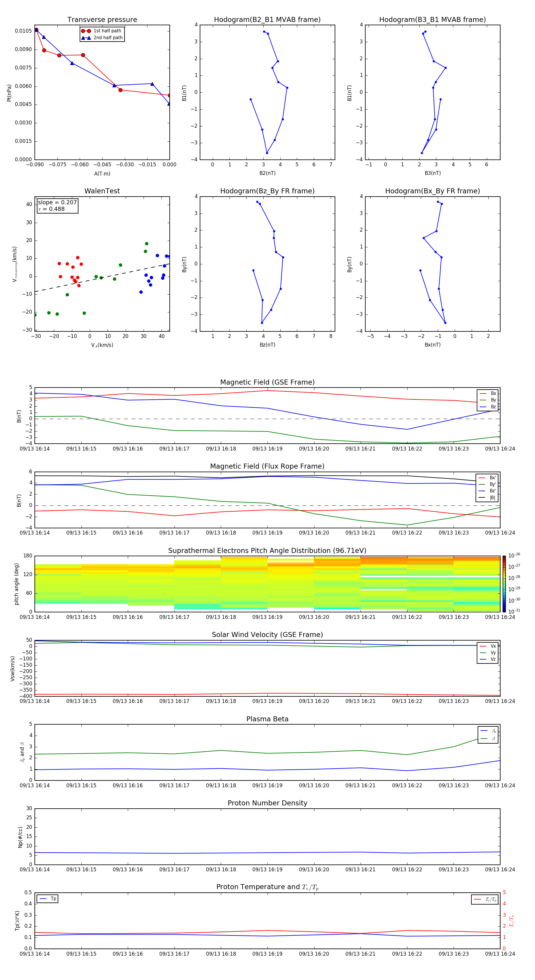The image size is (535, 980).
Task: Click the 'A(T·m)' x-axis label
Action: [x=102, y=174]
